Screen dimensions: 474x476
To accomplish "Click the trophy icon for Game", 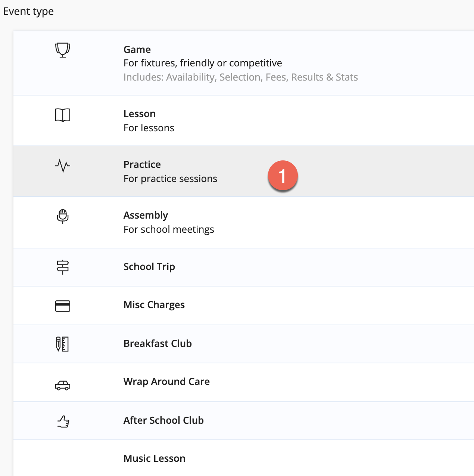I will coord(63,50).
